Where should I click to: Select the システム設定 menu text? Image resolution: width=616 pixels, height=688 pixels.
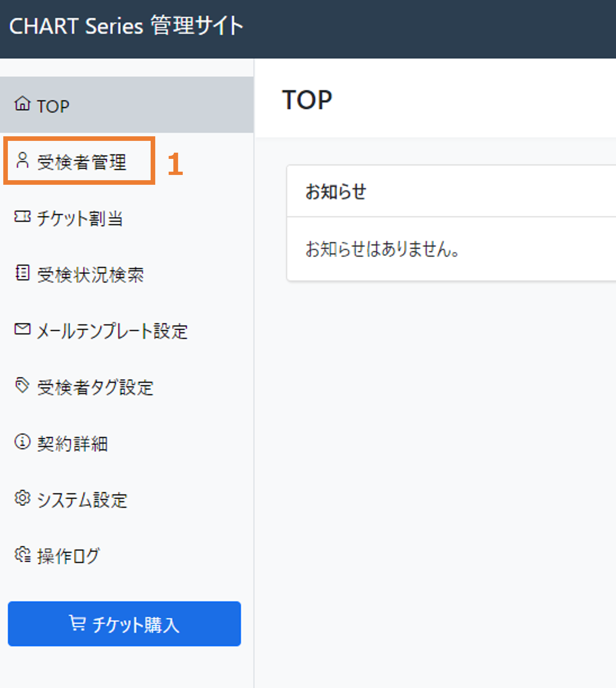[82, 500]
